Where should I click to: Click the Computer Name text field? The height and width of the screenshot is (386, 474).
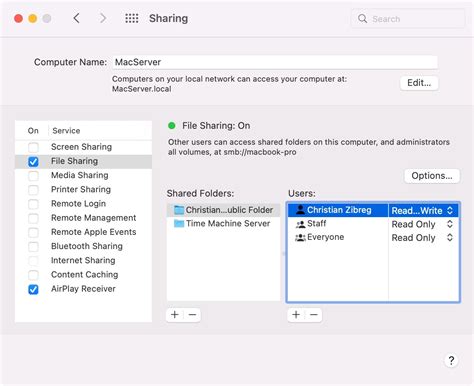tap(275, 62)
